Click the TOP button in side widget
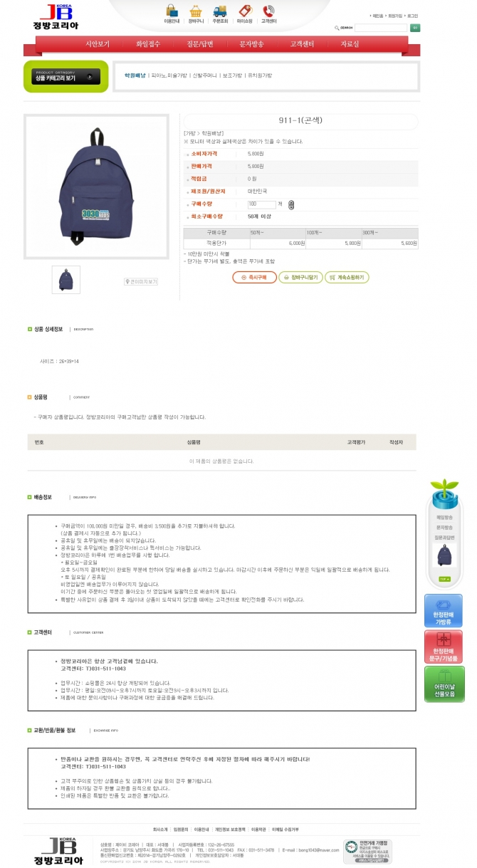The height and width of the screenshot is (868, 477). coord(444,580)
